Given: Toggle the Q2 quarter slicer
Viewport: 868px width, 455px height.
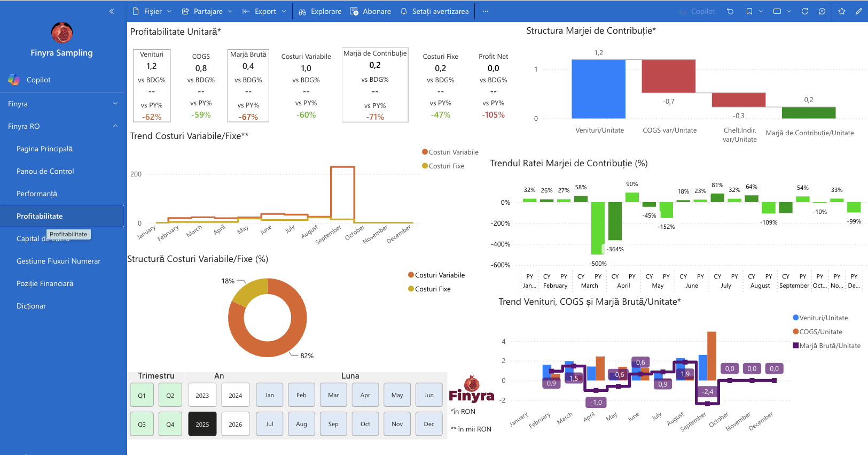Looking at the screenshot, I should click(x=170, y=395).
